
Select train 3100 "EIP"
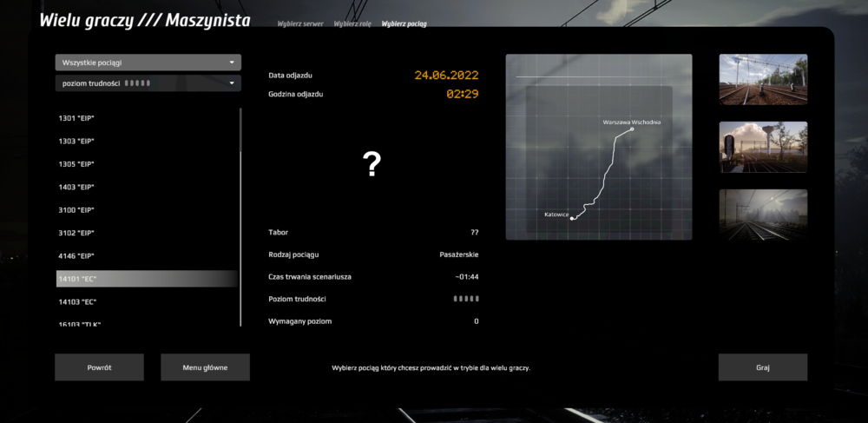pyautogui.click(x=76, y=210)
